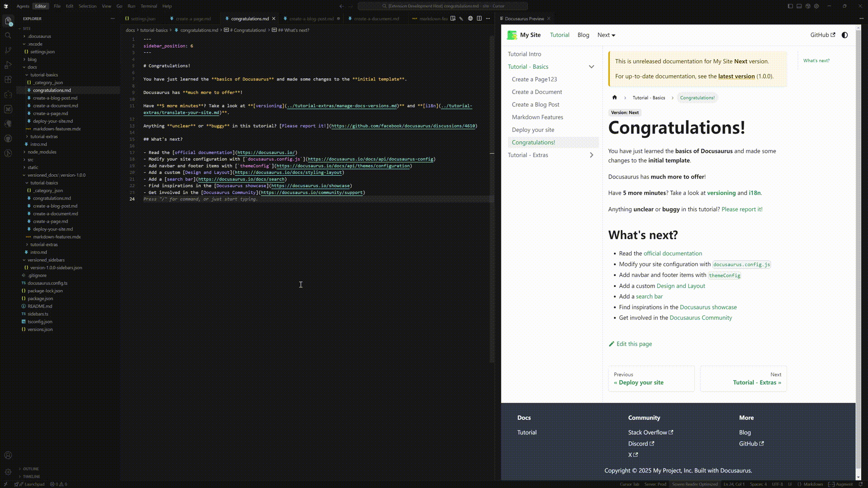Image resolution: width=868 pixels, height=488 pixels.
Task: Expand Tutorial - Extras category in preview sidebar
Action: tap(591, 155)
